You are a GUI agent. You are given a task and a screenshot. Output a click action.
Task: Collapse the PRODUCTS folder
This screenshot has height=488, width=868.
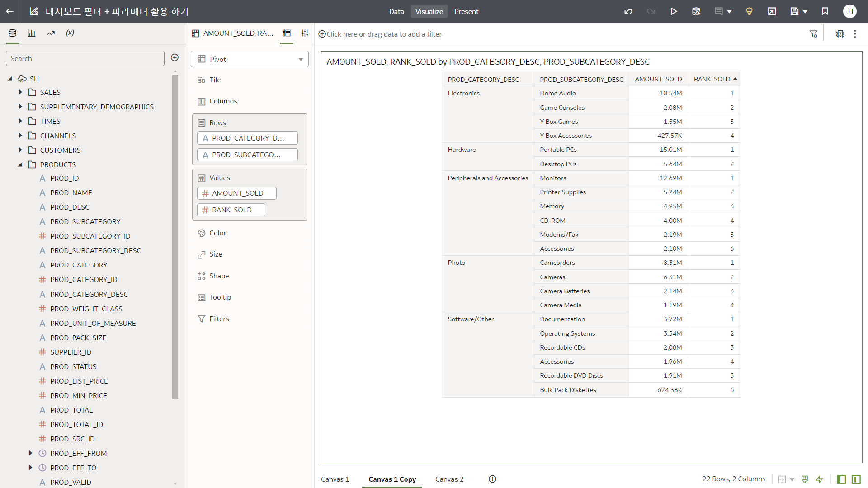click(20, 164)
